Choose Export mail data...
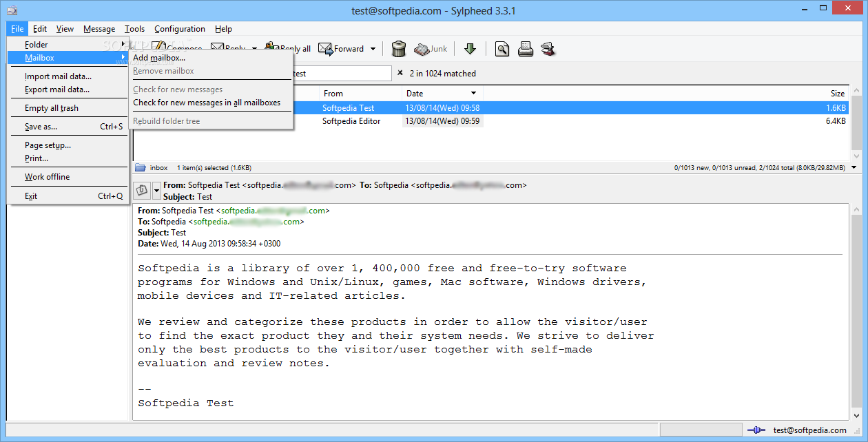 68,90
